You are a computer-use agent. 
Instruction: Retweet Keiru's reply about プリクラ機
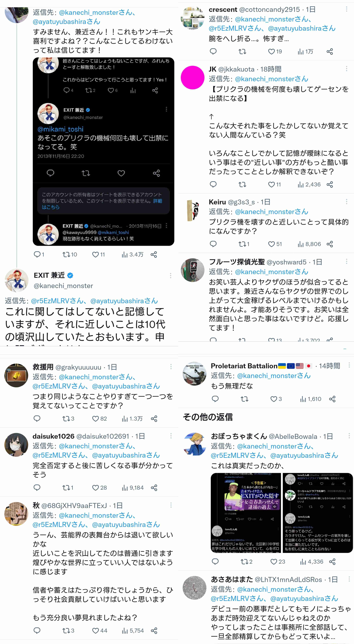[244, 244]
